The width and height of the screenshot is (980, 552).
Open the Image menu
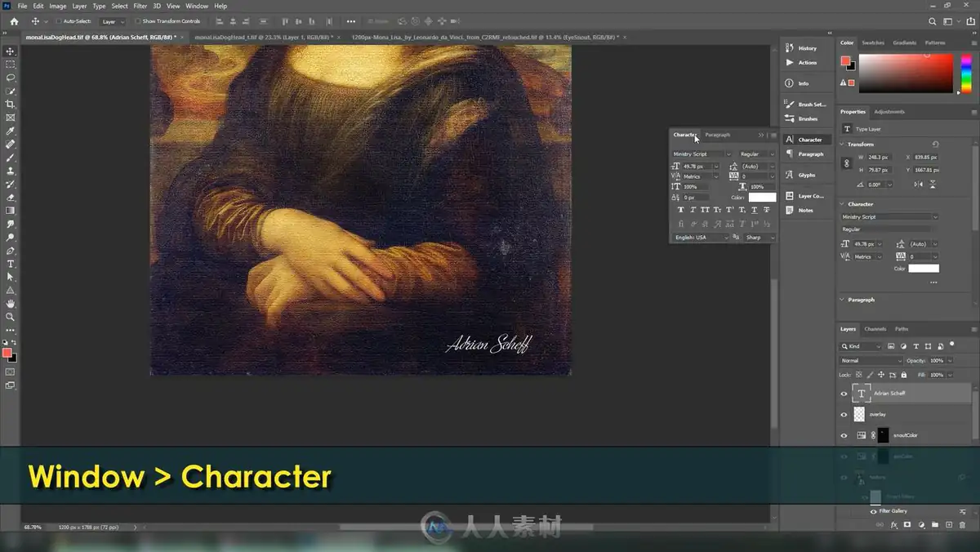pos(58,6)
